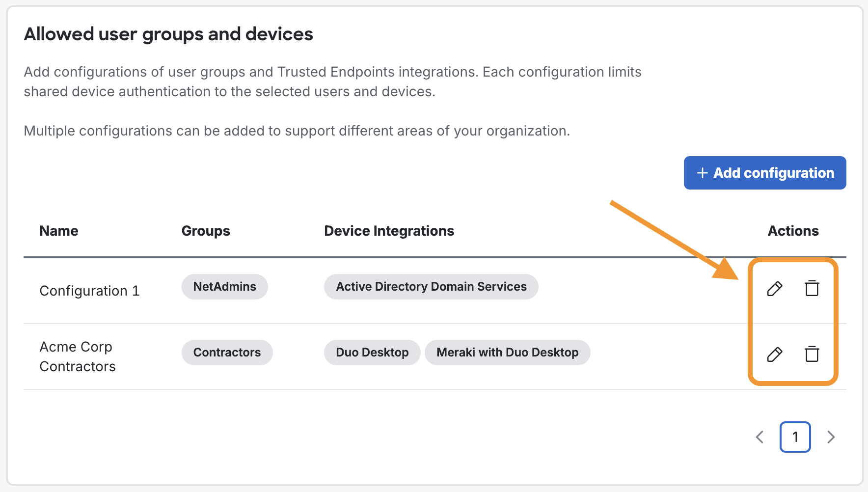The height and width of the screenshot is (492, 868).
Task: Go to the previous page with the left chevron
Action: [759, 437]
